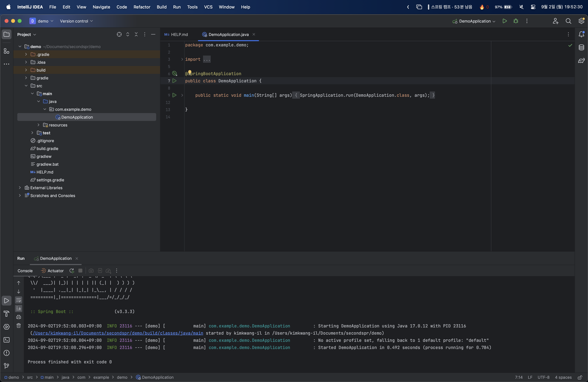Switch to the HELP.md editor tab

(176, 34)
